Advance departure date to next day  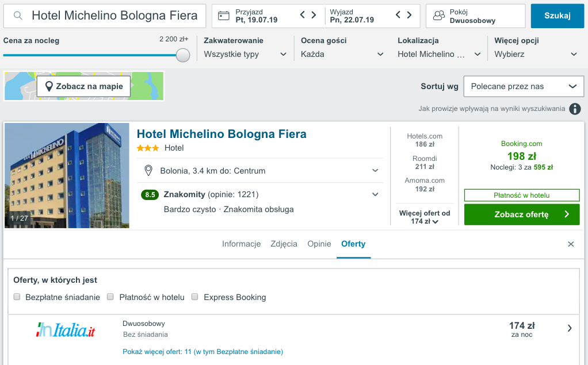click(410, 15)
